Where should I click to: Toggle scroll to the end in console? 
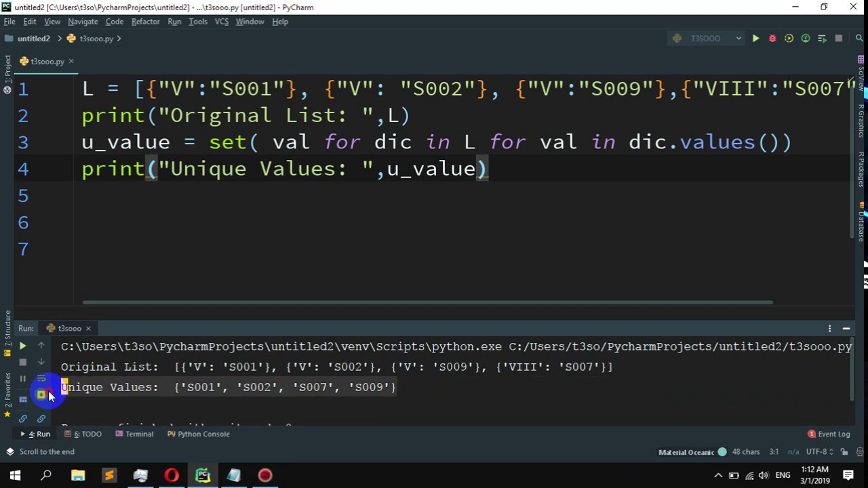[x=41, y=394]
